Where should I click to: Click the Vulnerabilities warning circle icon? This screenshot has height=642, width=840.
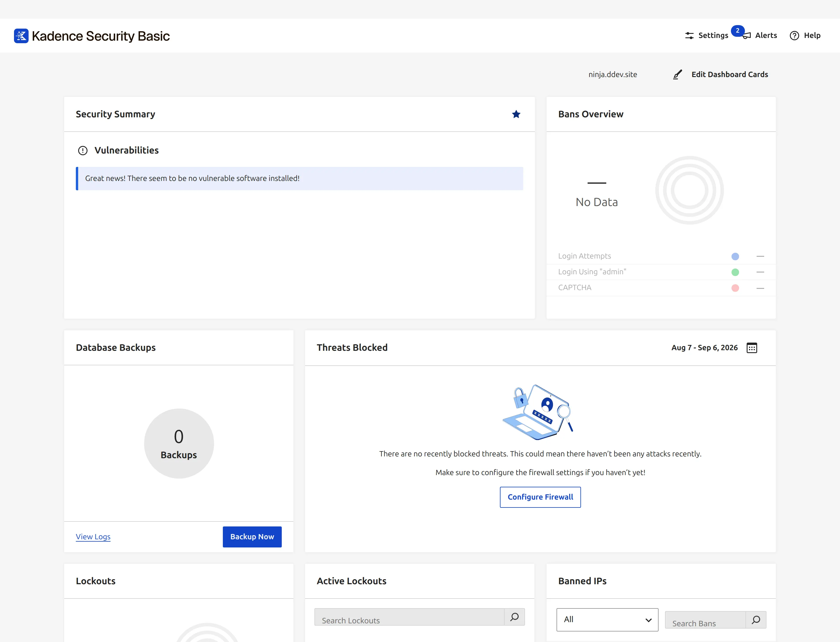(83, 151)
